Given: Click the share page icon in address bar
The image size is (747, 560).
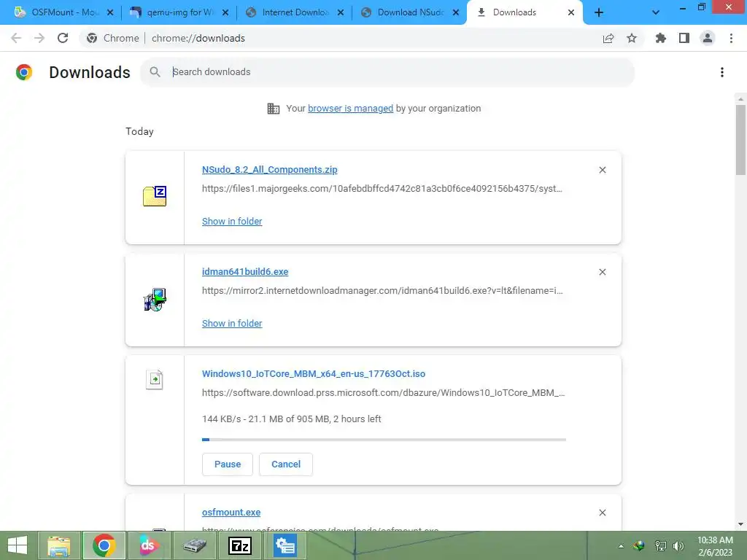Looking at the screenshot, I should click(608, 38).
